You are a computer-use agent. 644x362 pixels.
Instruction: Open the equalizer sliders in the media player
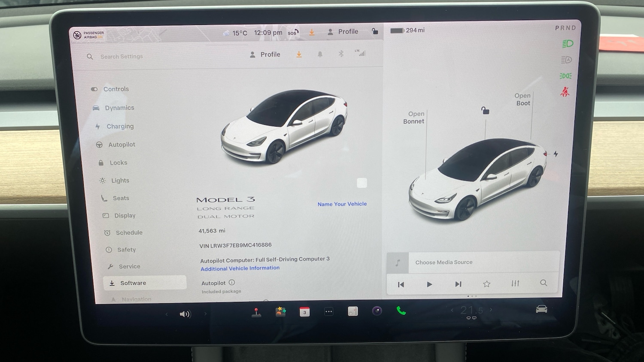515,284
